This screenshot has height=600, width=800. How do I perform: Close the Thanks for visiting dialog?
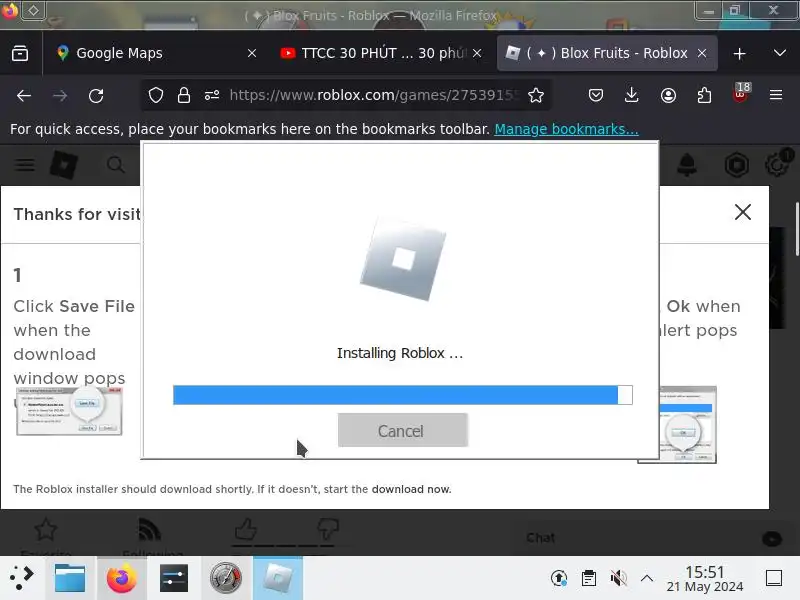click(x=742, y=212)
